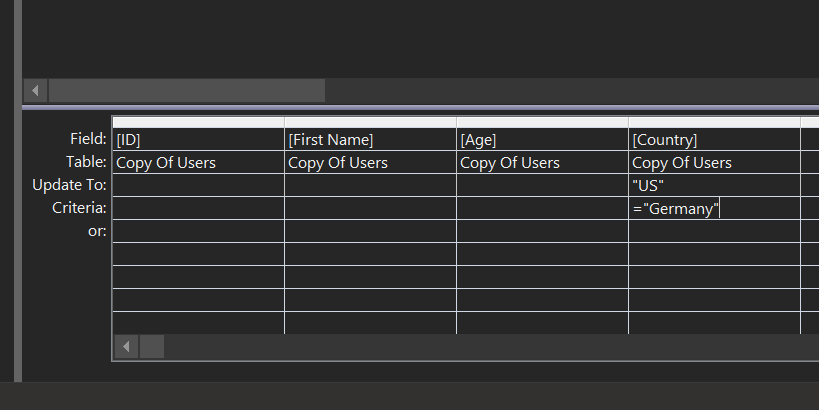Click the design grid scrollbar thumb
This screenshot has height=410, width=819.
click(152, 347)
